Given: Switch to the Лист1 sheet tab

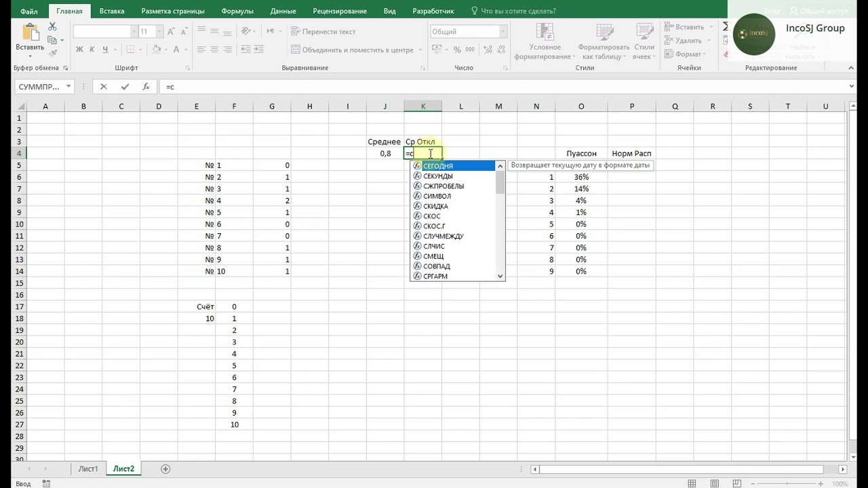Looking at the screenshot, I should (x=88, y=469).
